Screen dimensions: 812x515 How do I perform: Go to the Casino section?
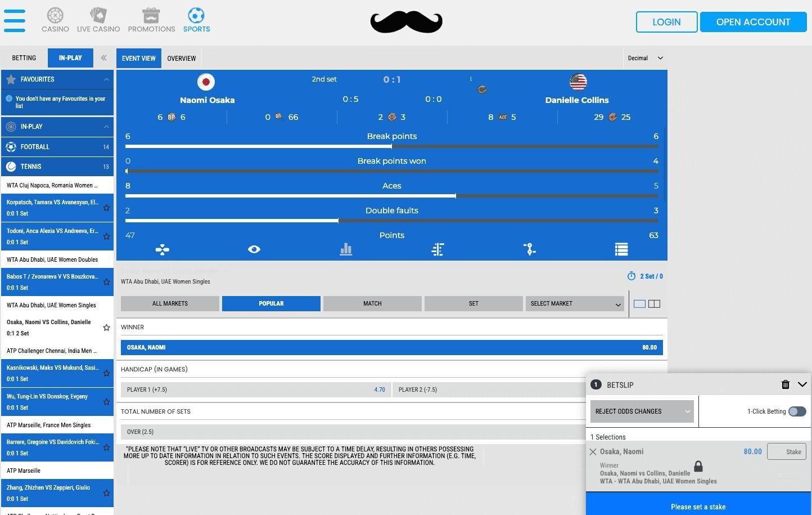click(x=55, y=20)
